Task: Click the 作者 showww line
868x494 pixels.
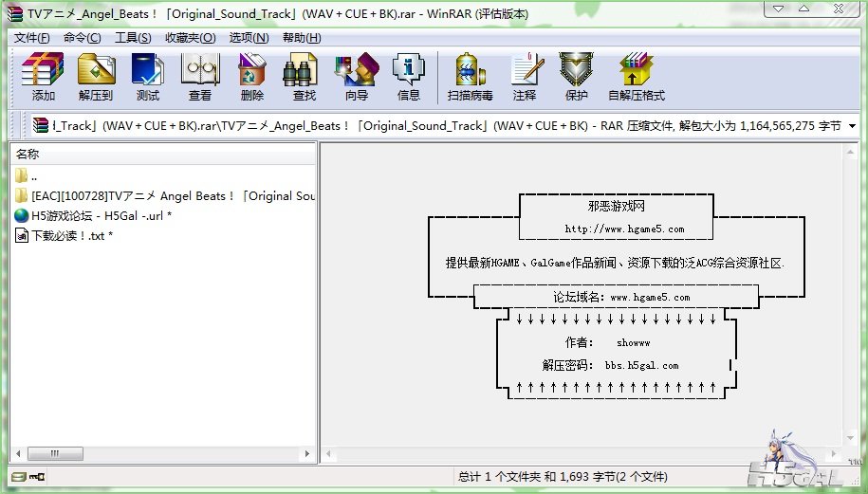Action: pyautogui.click(x=607, y=342)
